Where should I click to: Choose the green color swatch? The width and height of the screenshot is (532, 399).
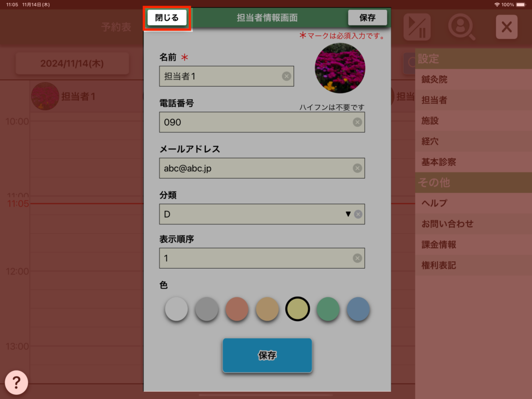click(328, 309)
